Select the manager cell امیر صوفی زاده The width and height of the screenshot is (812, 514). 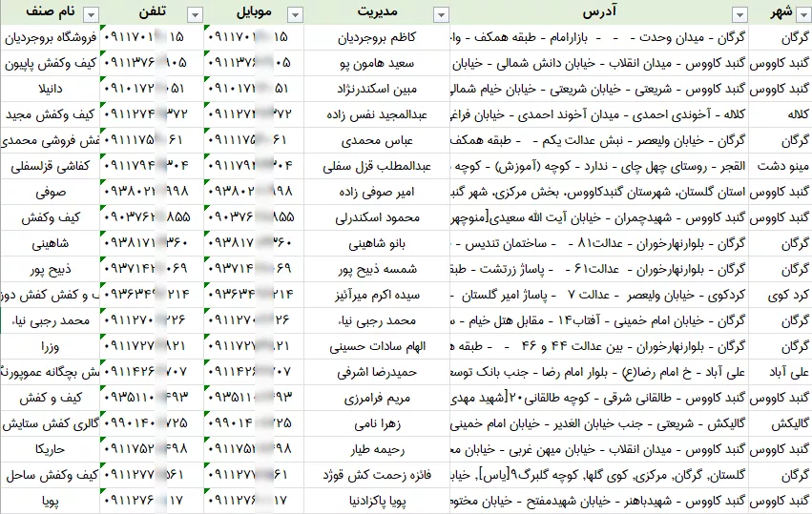(377, 192)
